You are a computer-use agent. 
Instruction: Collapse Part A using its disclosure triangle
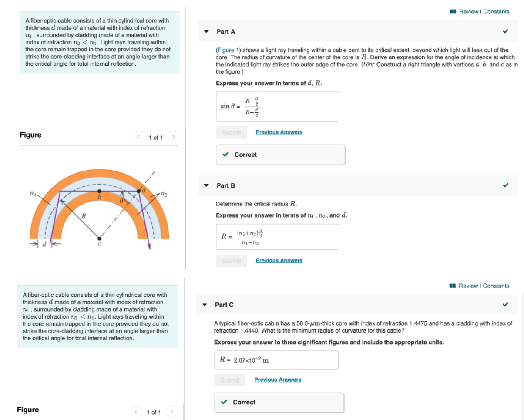[206, 31]
